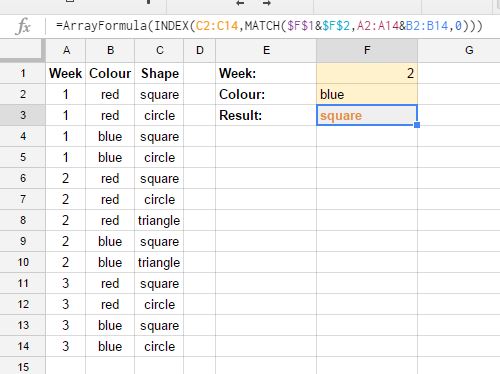Select row 5 header
The image size is (500, 374).
click(x=23, y=157)
